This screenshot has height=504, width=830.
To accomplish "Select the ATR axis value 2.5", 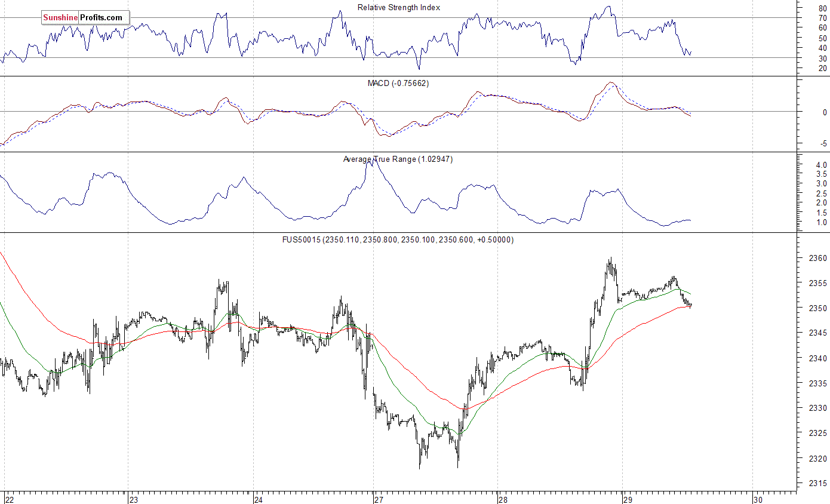I will pos(822,193).
